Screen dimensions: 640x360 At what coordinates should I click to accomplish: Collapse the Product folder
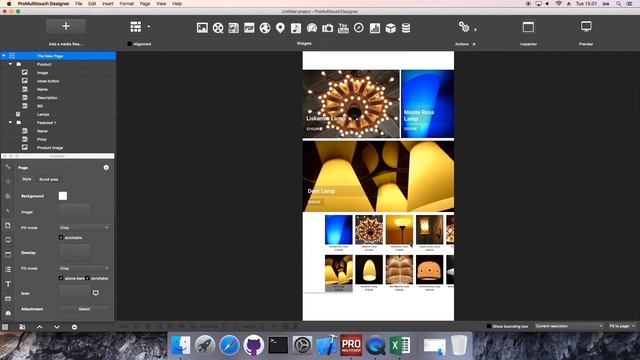pyautogui.click(x=10, y=64)
